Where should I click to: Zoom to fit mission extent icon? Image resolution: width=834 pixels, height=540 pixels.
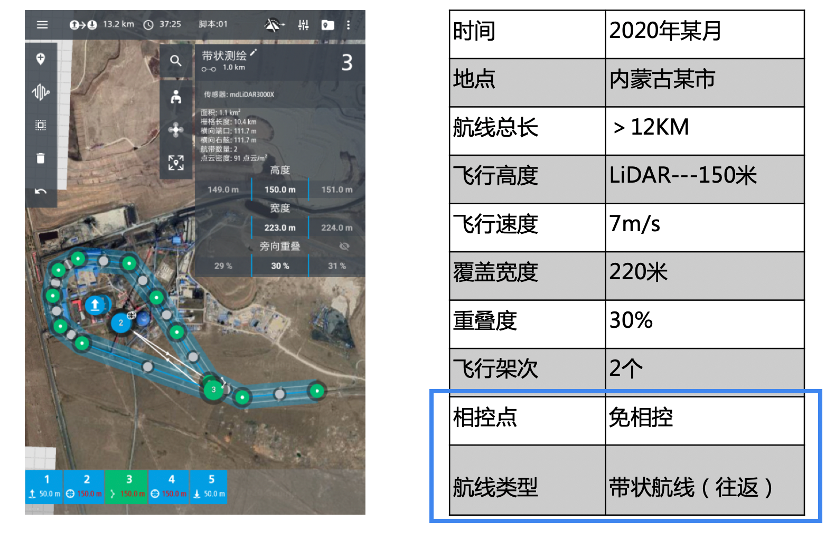pyautogui.click(x=176, y=162)
